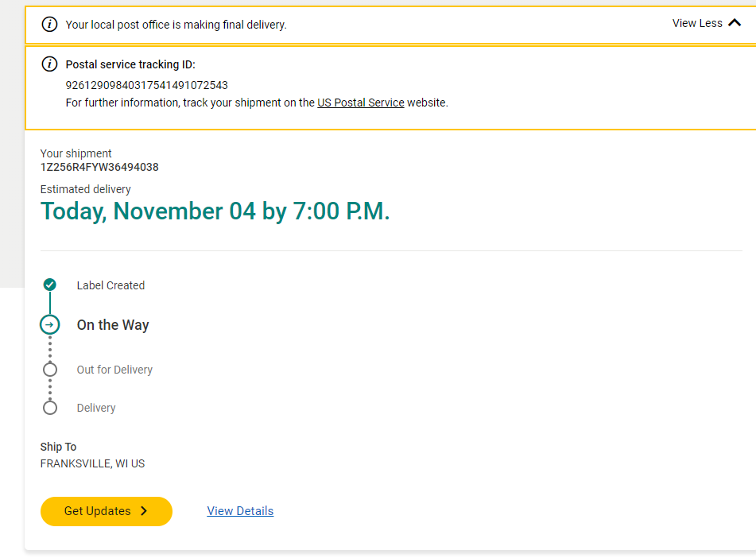Click the On the Way arrow circle icon

click(50, 324)
